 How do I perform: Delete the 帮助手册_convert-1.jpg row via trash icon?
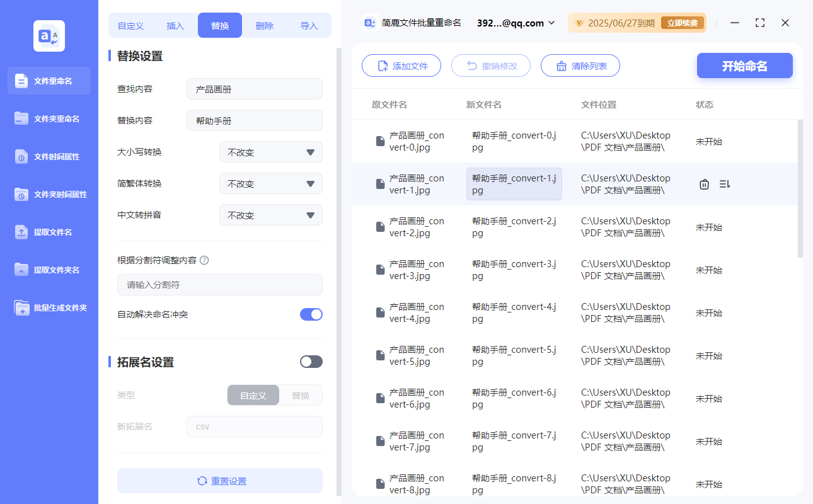pyautogui.click(x=704, y=184)
